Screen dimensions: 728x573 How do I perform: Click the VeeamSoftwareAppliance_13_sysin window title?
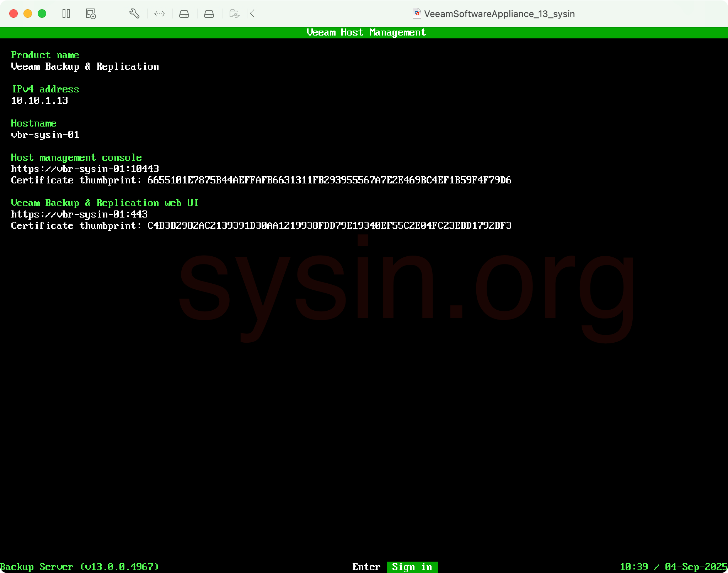(x=499, y=14)
